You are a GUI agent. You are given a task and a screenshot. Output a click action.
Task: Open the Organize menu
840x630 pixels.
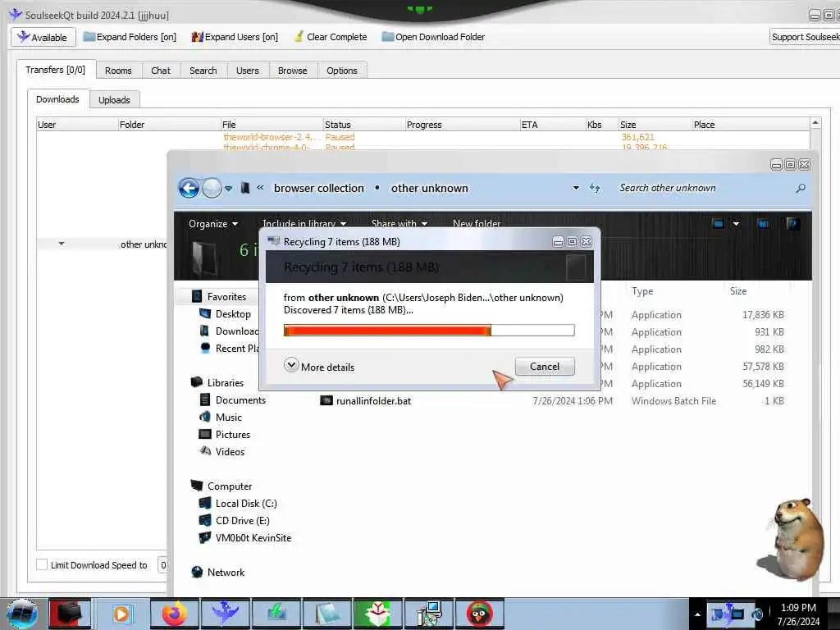213,223
